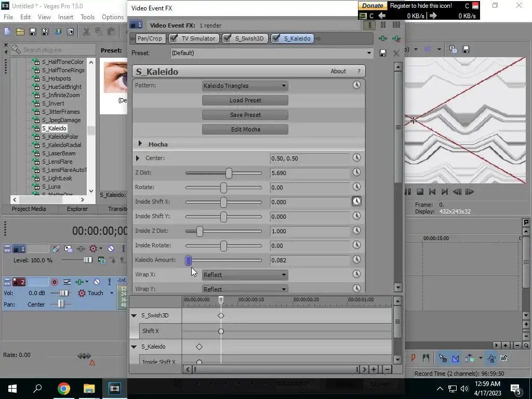This screenshot has height=399, width=532.
Task: Click the Delete Preset X icon
Action: pos(396,54)
